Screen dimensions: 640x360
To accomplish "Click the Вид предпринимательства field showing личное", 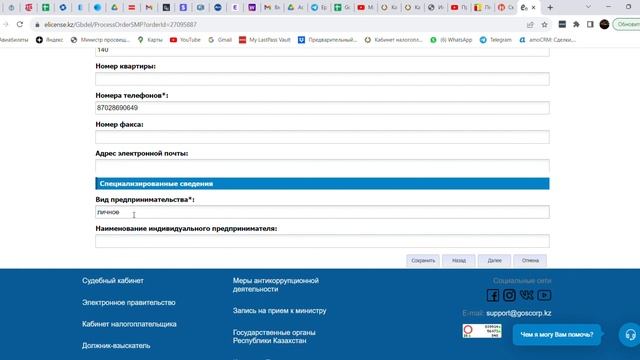I will (322, 212).
